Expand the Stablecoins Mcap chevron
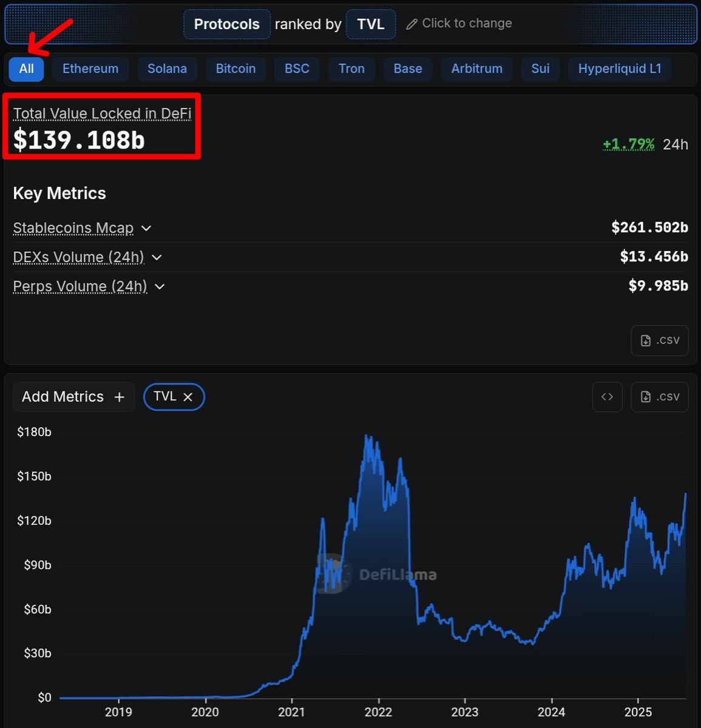Viewport: 701px width, 728px height. pyautogui.click(x=146, y=228)
